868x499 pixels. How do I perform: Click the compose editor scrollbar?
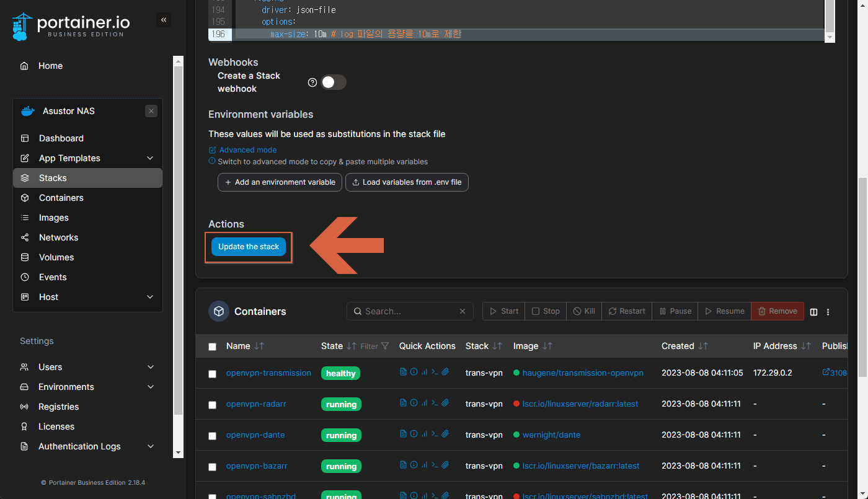830,15
